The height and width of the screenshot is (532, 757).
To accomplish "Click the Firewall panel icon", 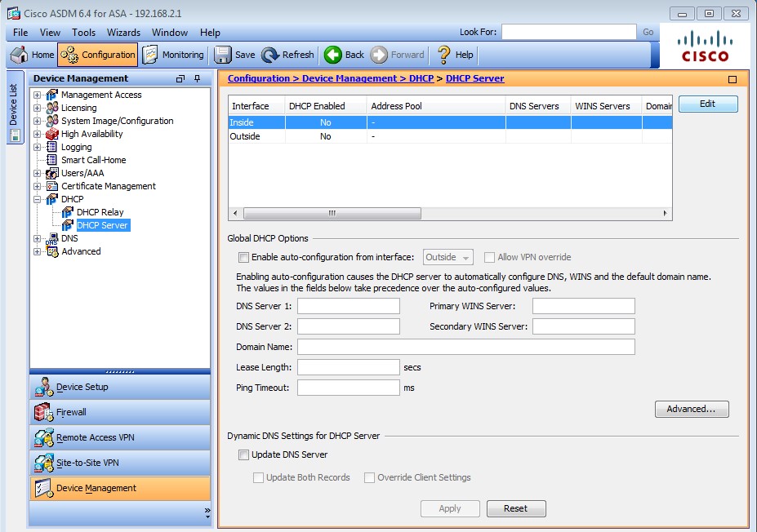I will pyautogui.click(x=43, y=412).
